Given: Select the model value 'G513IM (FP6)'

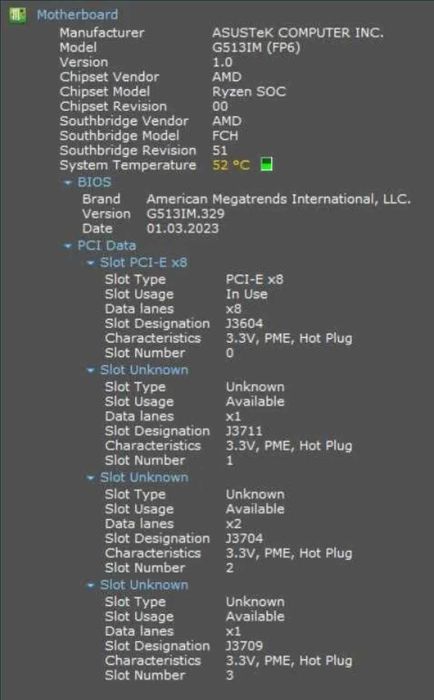Looking at the screenshot, I should (x=256, y=47).
